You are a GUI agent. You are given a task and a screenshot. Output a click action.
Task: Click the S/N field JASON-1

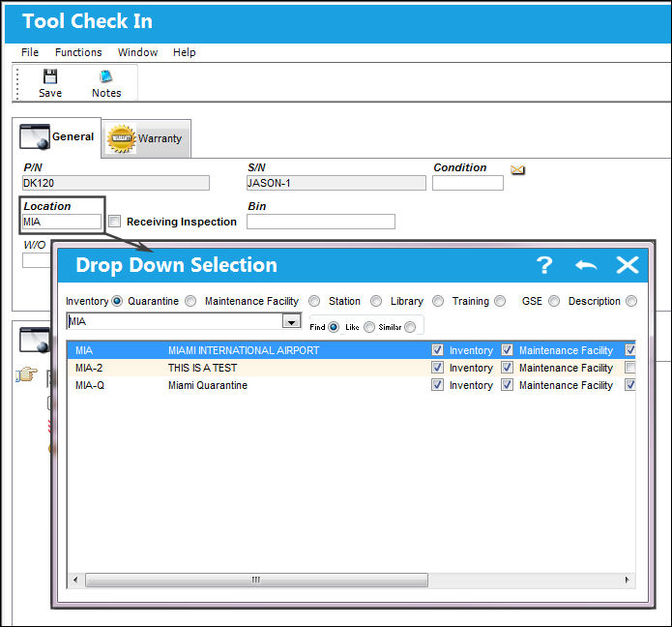(x=336, y=183)
